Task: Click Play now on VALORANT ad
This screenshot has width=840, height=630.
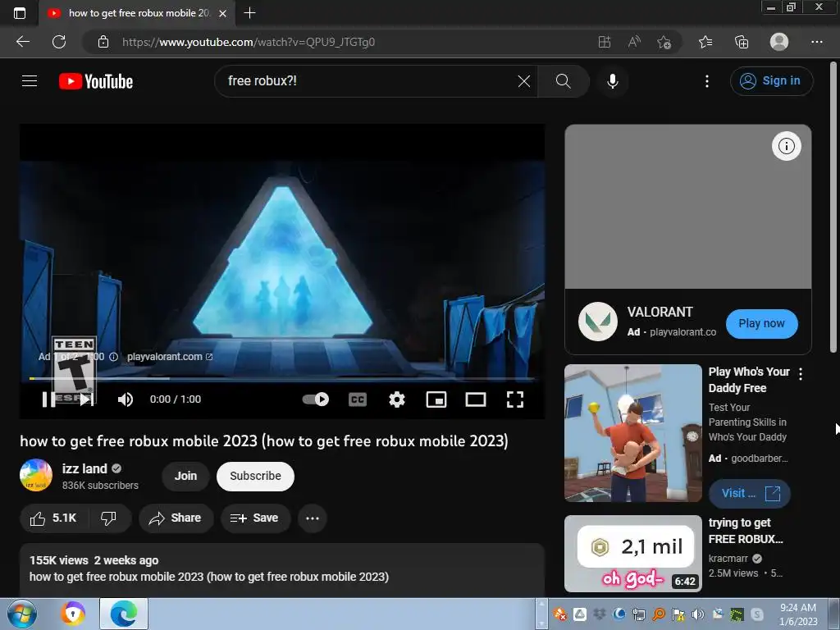Action: pos(761,323)
